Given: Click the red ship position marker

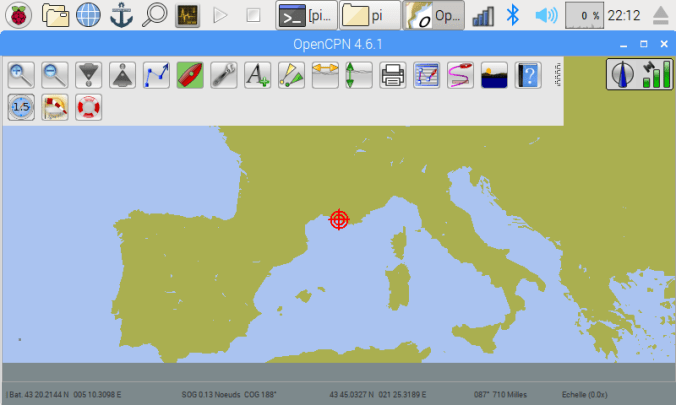Looking at the screenshot, I should pyautogui.click(x=340, y=219).
